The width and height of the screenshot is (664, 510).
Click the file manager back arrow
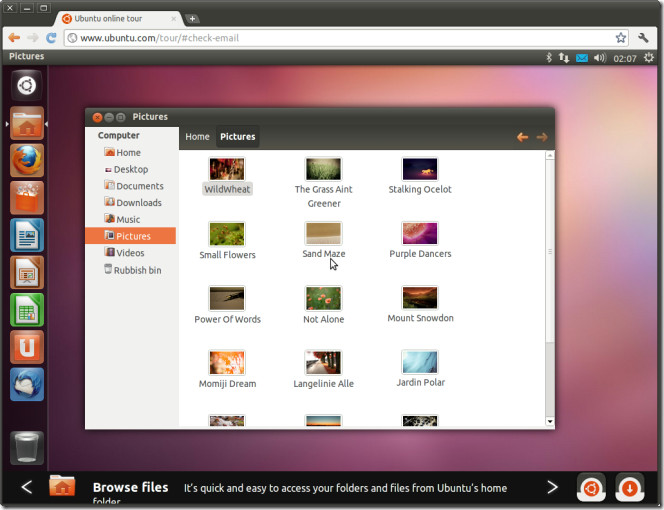523,137
